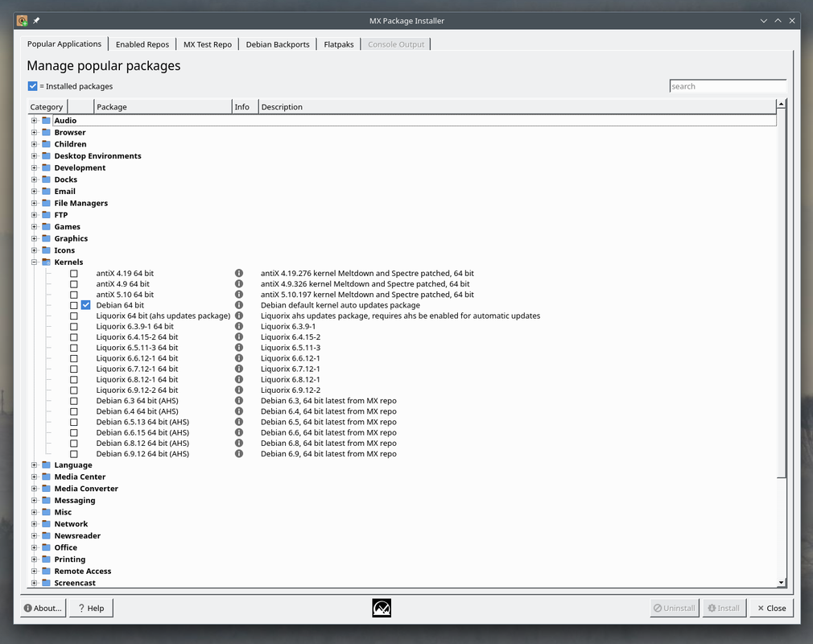
Task: Check the antiX 5.10 64 bit checkbox
Action: [x=74, y=295]
